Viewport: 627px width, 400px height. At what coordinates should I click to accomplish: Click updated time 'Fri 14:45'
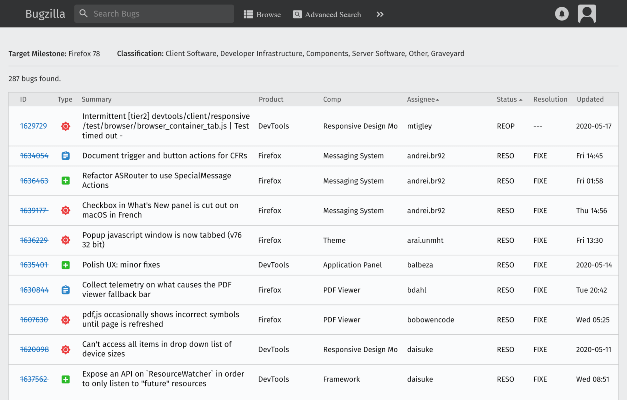[x=589, y=156]
